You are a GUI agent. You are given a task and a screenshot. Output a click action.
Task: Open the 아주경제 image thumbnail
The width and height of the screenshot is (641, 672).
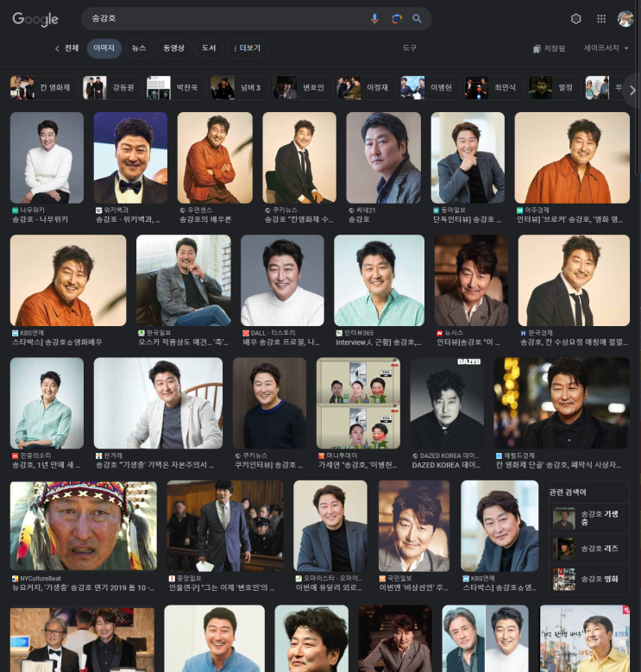[572, 158]
